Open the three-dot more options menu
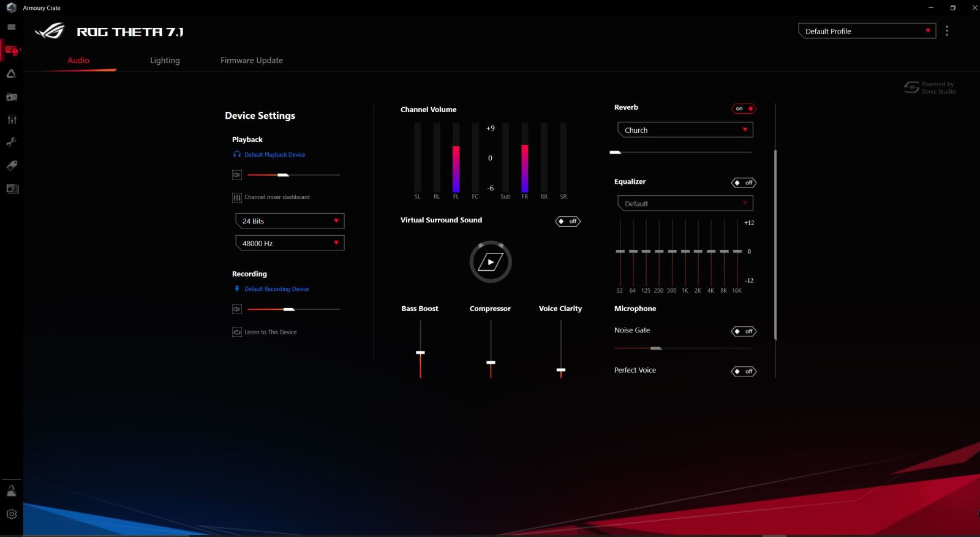The width and height of the screenshot is (980, 537). click(947, 31)
